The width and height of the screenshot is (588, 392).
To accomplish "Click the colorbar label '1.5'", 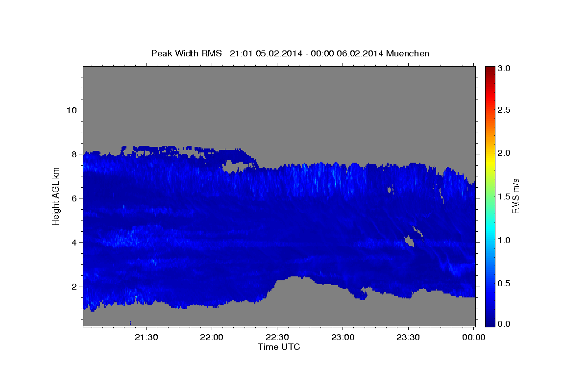I will click(504, 196).
